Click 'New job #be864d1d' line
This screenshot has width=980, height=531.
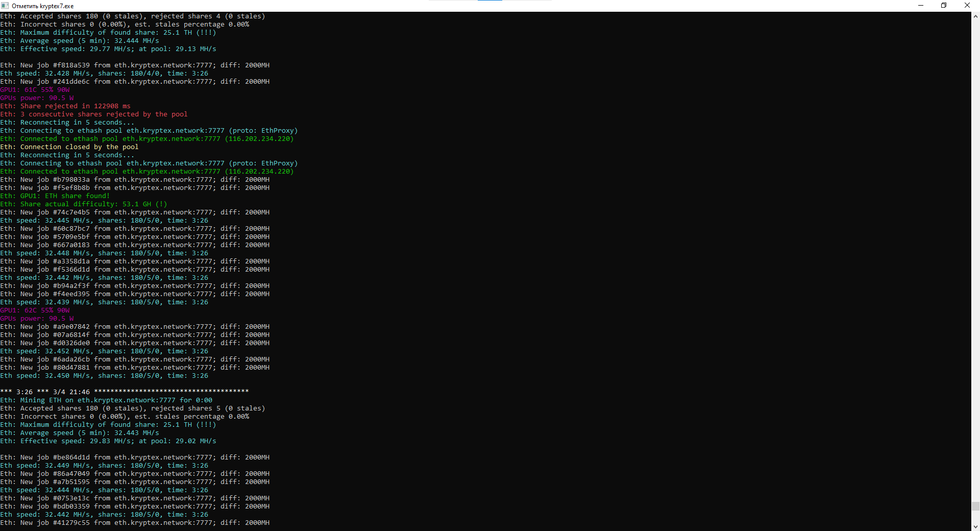[x=135, y=457]
